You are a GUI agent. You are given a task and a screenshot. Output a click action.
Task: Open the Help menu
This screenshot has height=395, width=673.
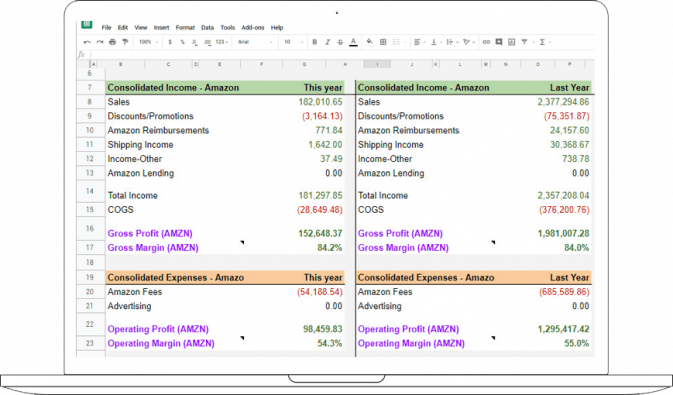(277, 27)
